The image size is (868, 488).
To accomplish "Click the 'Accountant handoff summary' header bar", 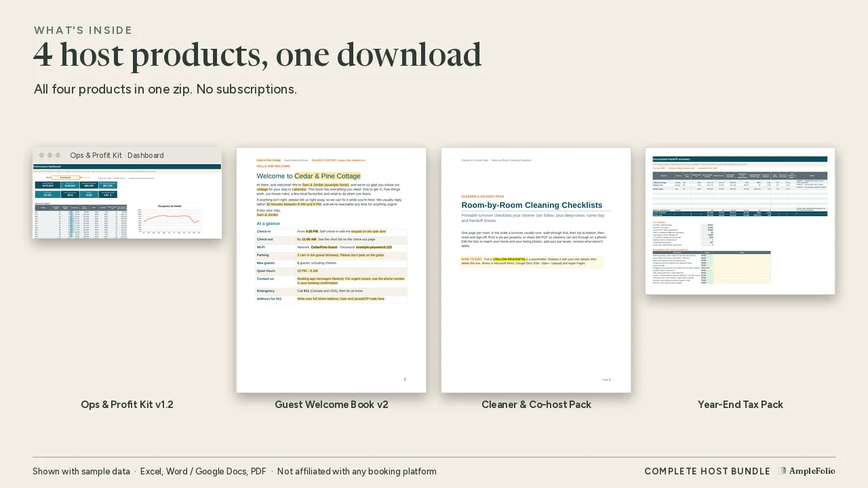I will (740, 159).
